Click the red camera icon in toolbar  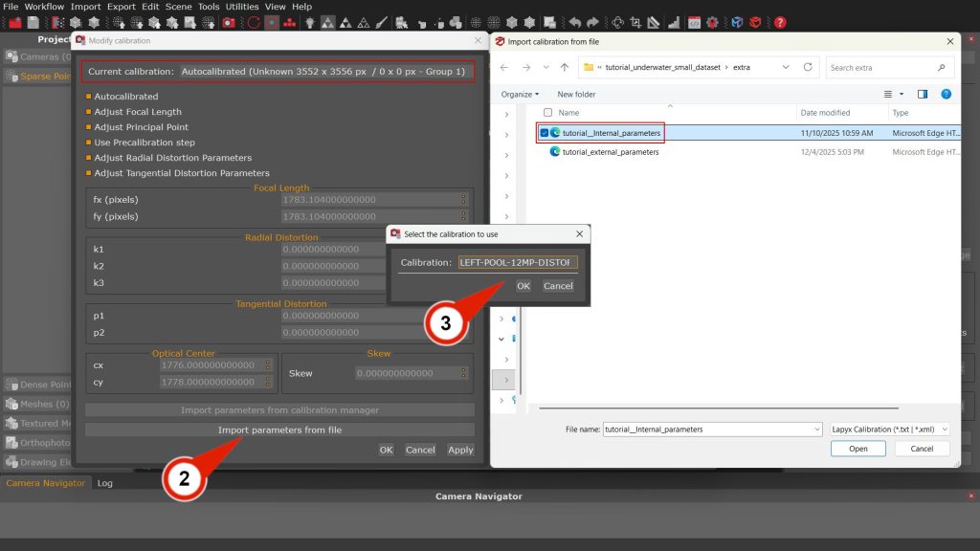pyautogui.click(x=229, y=22)
